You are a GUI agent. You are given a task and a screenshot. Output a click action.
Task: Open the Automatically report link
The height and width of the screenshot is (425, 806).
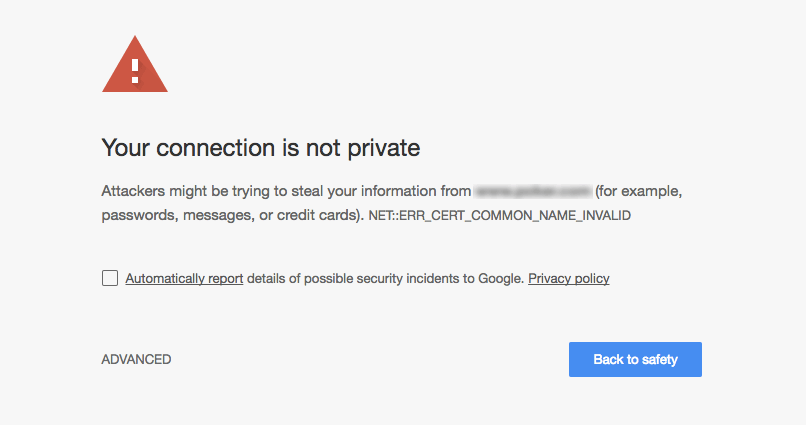click(184, 279)
